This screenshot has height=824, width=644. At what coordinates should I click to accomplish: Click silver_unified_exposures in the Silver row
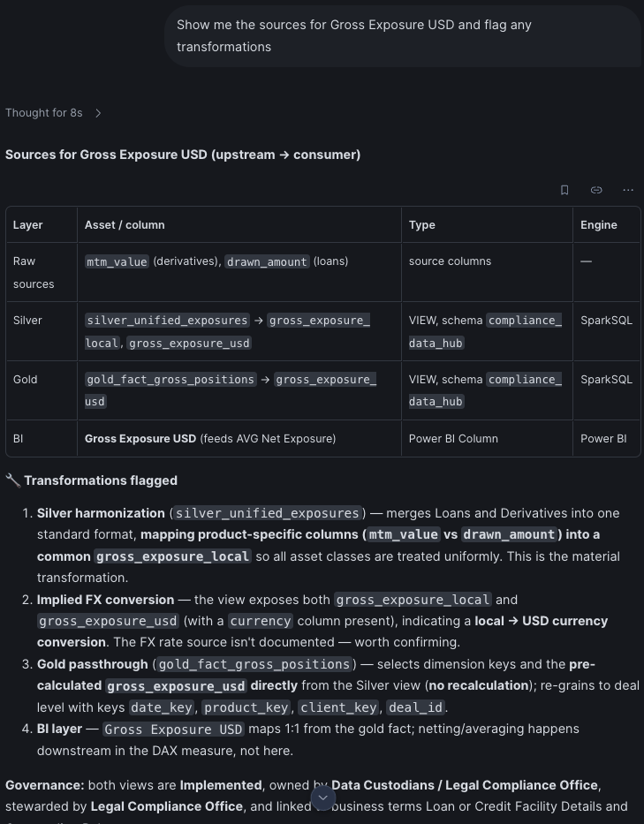point(167,321)
